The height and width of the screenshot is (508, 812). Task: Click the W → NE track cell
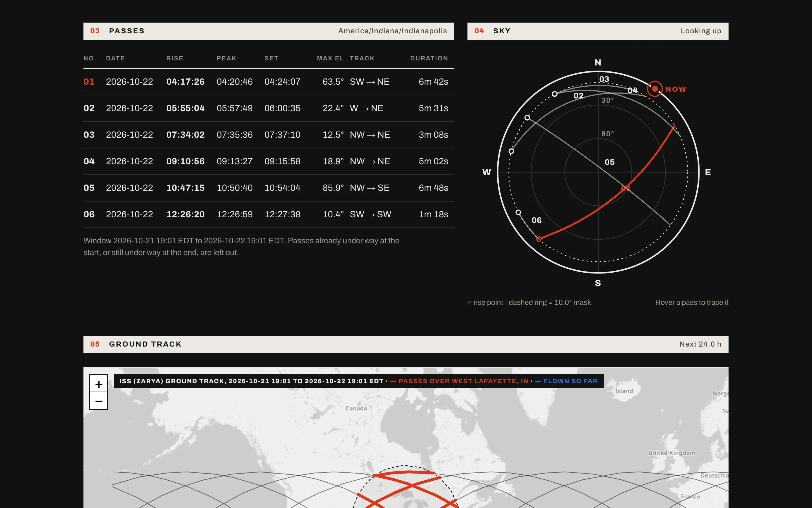coord(367,108)
